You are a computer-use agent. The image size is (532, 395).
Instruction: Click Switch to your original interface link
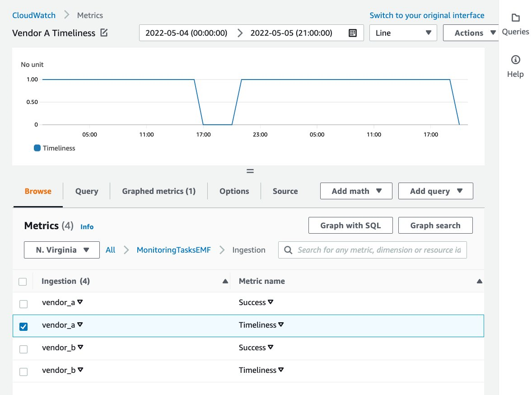[427, 15]
